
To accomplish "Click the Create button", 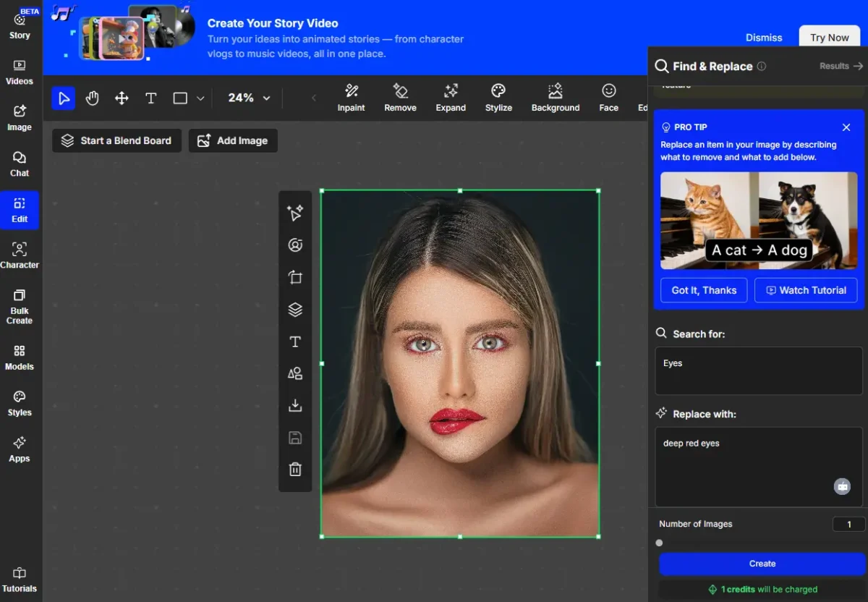I will pyautogui.click(x=762, y=564).
